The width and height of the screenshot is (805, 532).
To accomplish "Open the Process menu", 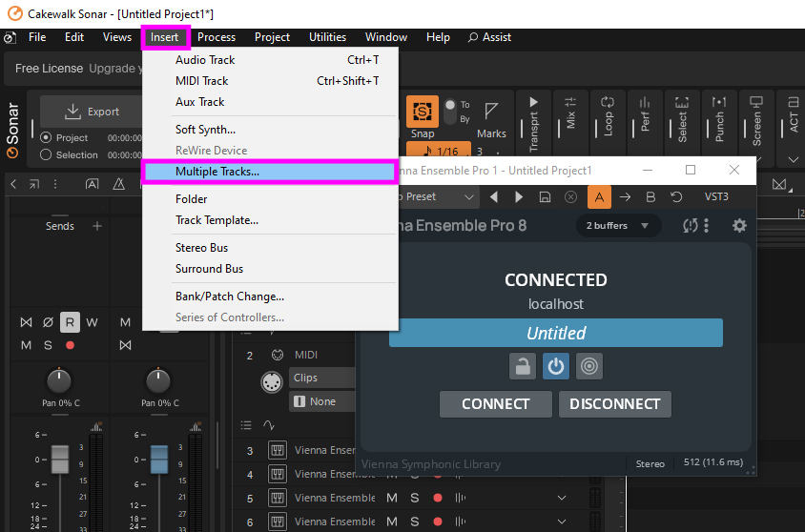I will [x=217, y=37].
